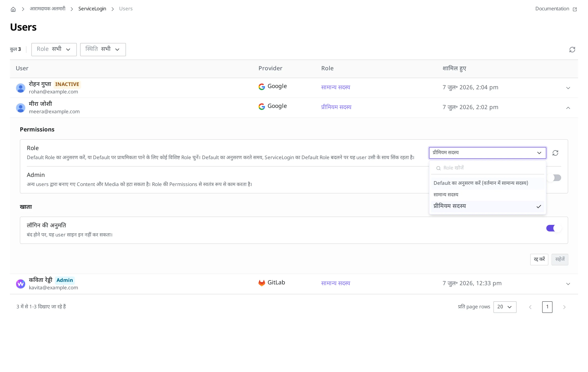588x372 pixels.
Task: Click कविता रेड्डी's purple avatar
Action: tap(20, 284)
